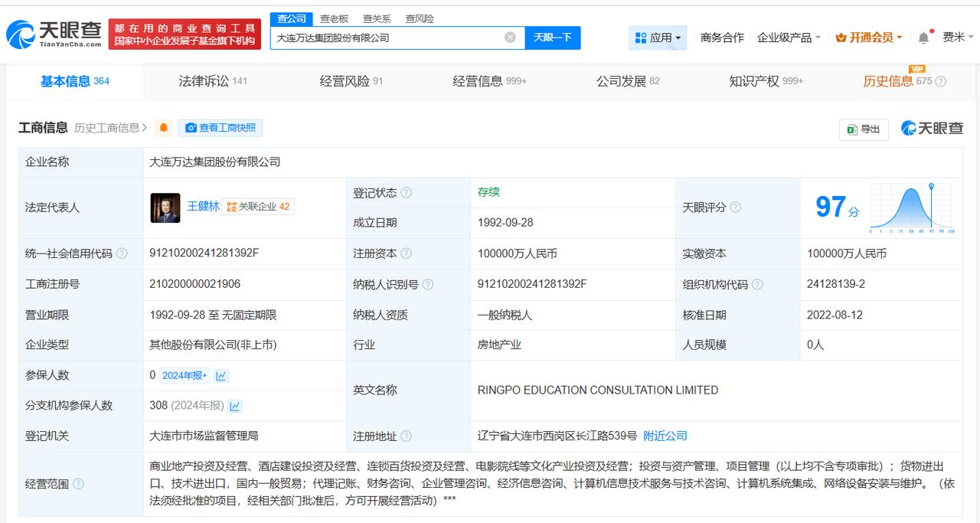Open the 2024年报 link under 参保人数
Image resolution: width=980 pixels, height=523 pixels.
click(184, 375)
